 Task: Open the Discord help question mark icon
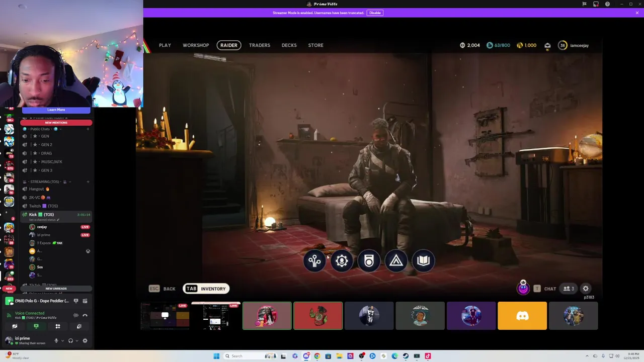(x=607, y=4)
